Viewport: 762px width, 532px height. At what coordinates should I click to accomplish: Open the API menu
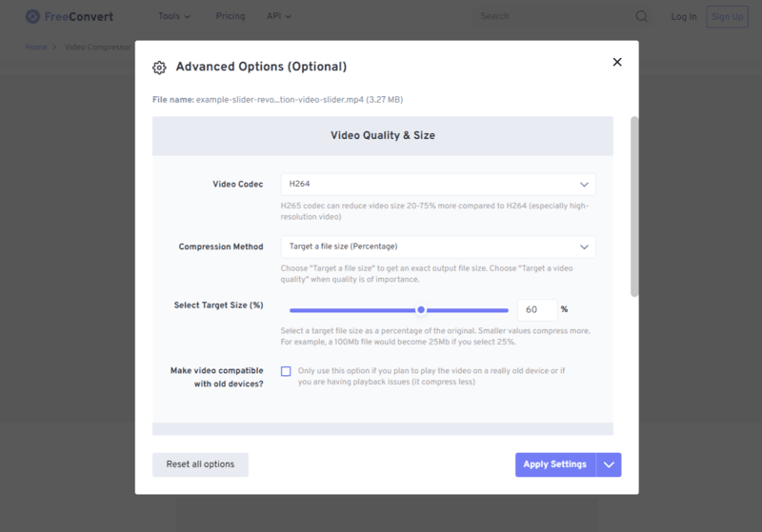(x=279, y=16)
